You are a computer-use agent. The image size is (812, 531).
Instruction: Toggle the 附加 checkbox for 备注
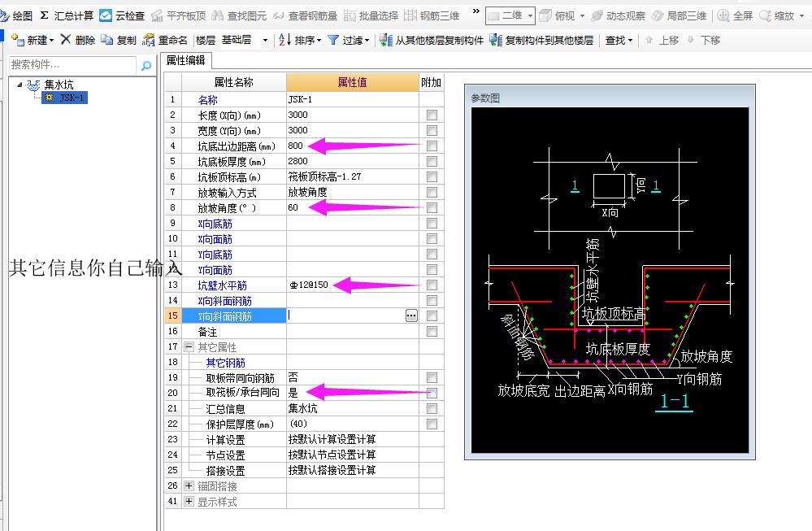click(432, 331)
